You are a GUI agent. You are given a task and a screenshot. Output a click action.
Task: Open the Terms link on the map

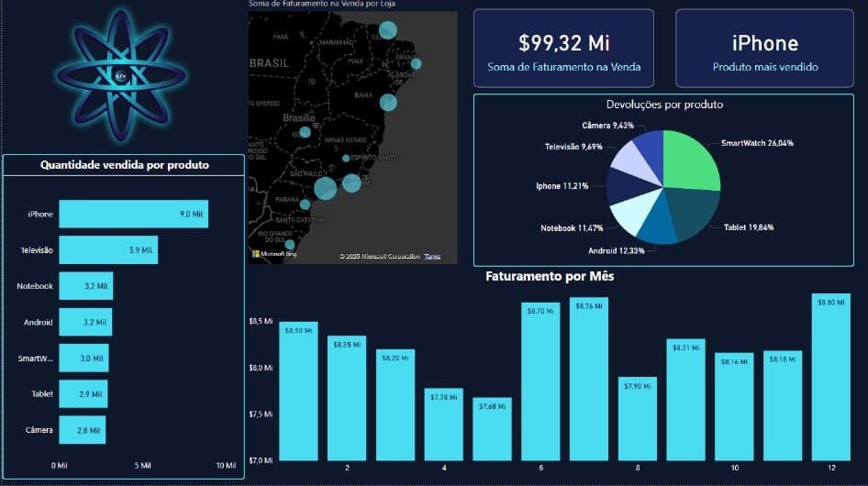(x=432, y=256)
